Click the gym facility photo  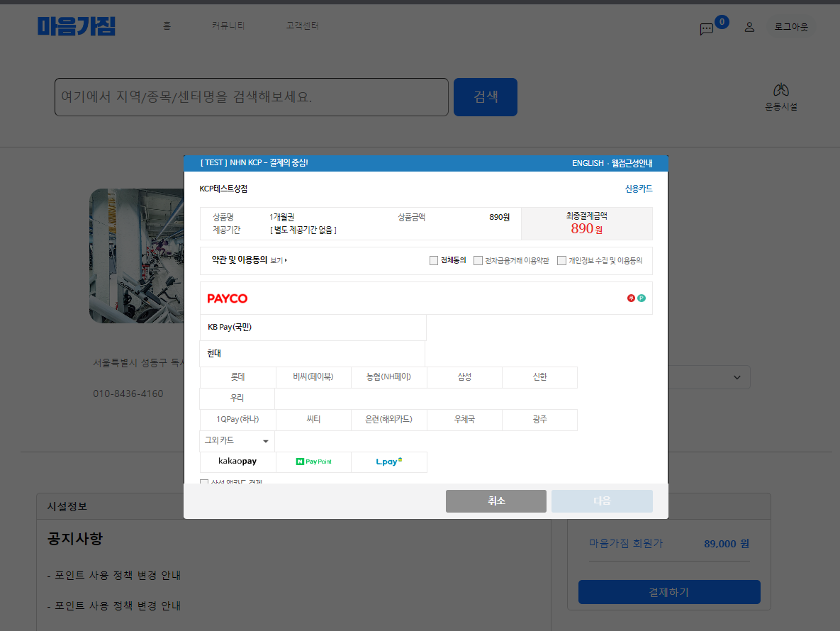(x=137, y=255)
